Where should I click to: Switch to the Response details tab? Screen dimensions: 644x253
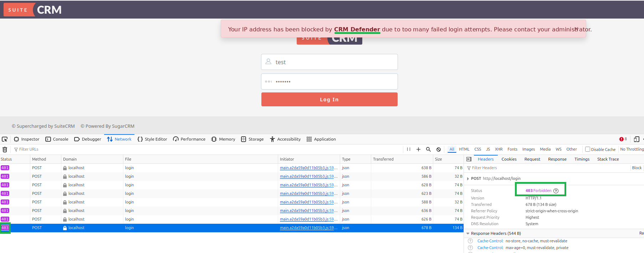(x=557, y=159)
